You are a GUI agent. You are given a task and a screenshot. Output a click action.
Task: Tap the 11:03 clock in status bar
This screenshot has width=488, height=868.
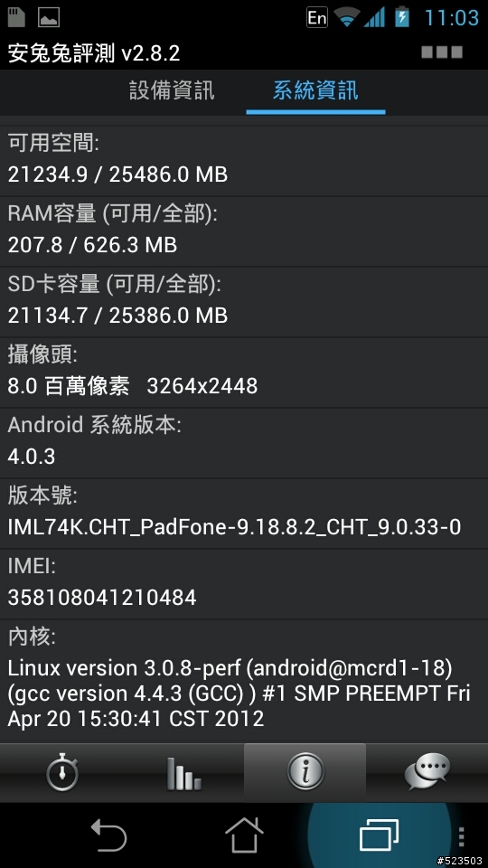452,18
